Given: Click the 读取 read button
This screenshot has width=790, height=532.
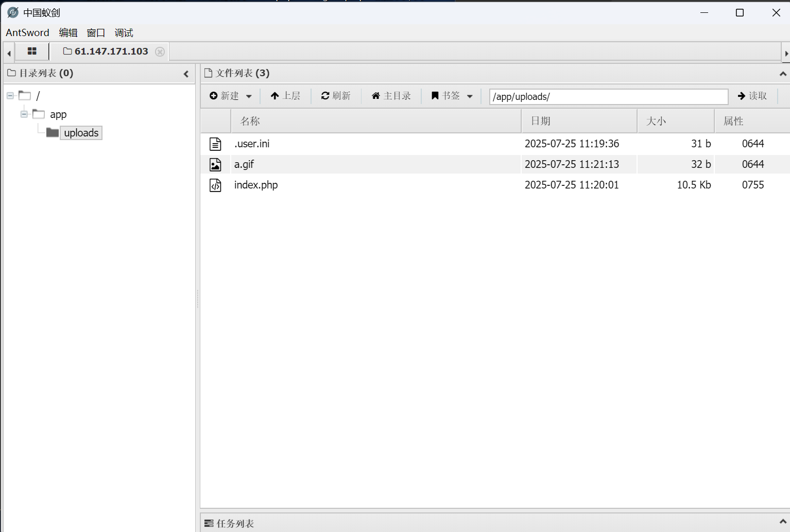Looking at the screenshot, I should [752, 96].
